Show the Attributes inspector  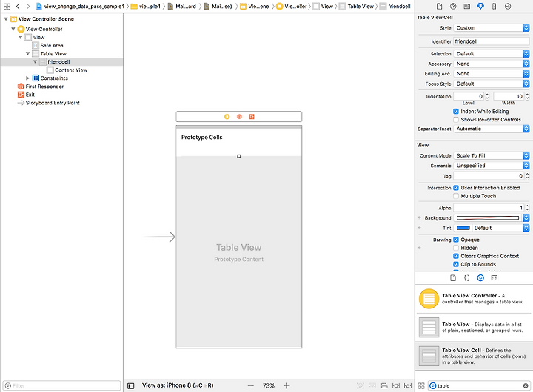480,7
